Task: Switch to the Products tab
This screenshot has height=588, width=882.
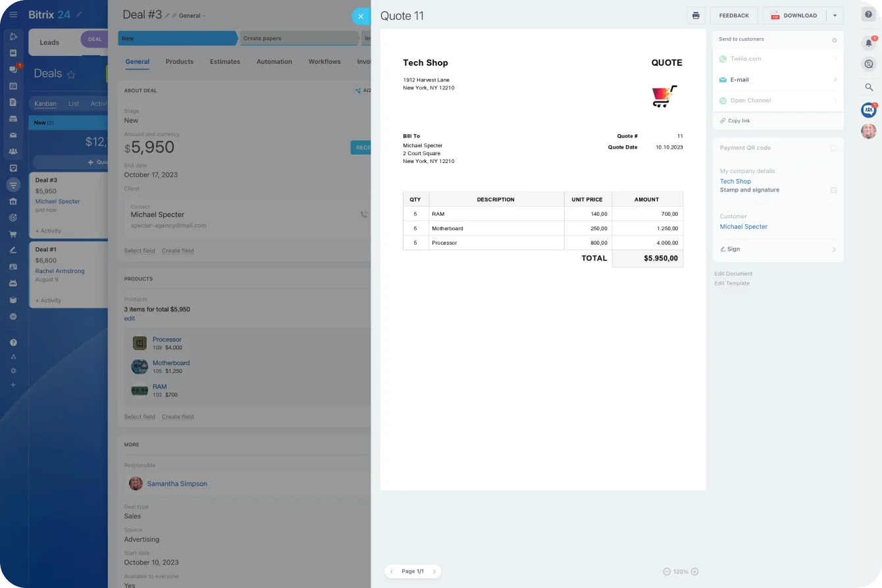Action: [x=179, y=62]
